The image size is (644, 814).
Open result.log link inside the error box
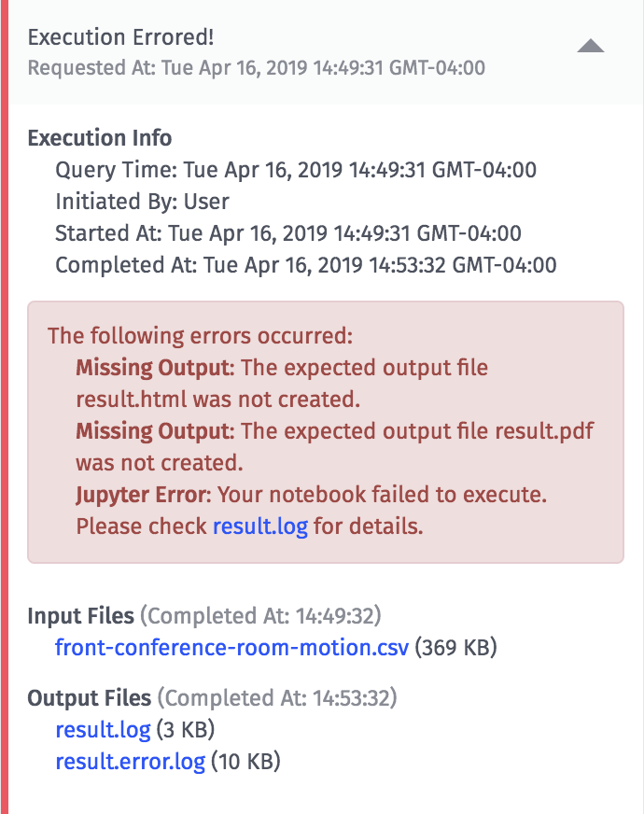pos(260,526)
